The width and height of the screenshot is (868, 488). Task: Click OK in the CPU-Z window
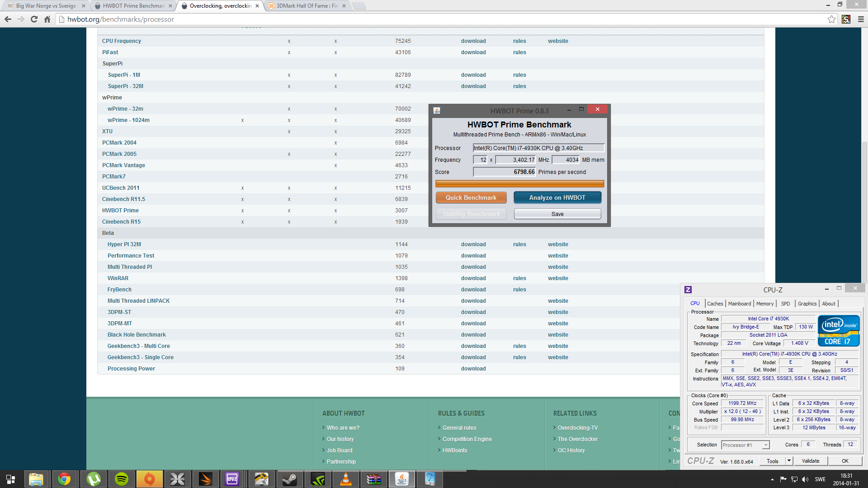[x=845, y=461]
